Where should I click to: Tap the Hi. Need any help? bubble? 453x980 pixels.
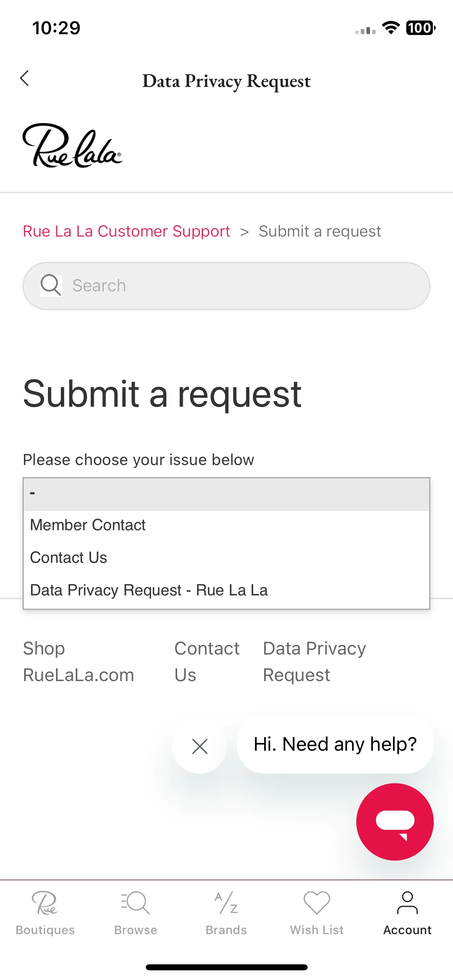click(335, 744)
